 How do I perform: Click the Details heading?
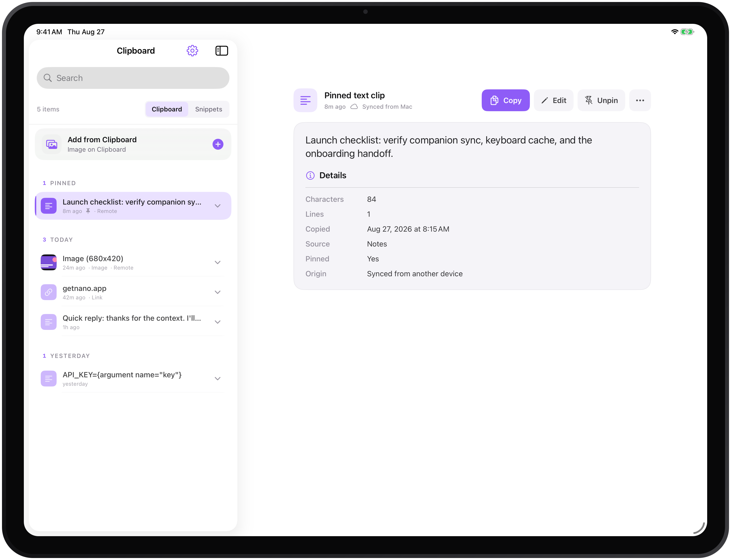click(332, 175)
